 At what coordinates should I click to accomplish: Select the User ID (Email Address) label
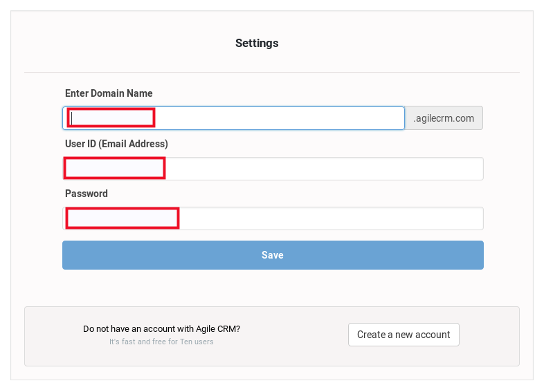116,144
